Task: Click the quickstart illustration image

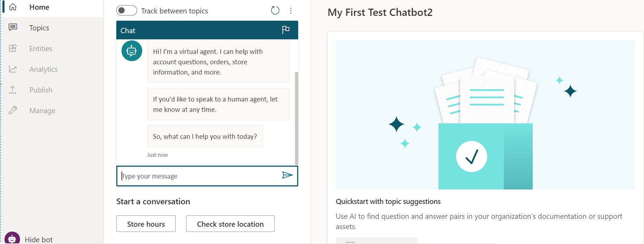Action: click(x=485, y=115)
